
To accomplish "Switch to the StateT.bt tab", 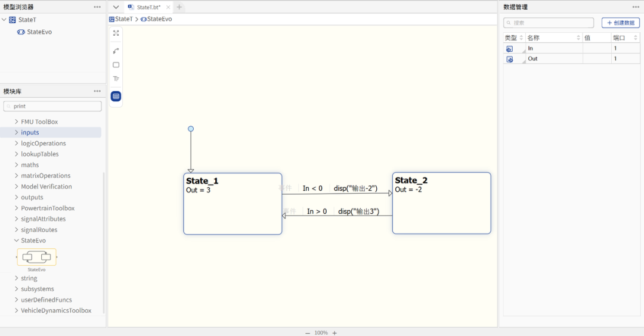I will pyautogui.click(x=148, y=7).
